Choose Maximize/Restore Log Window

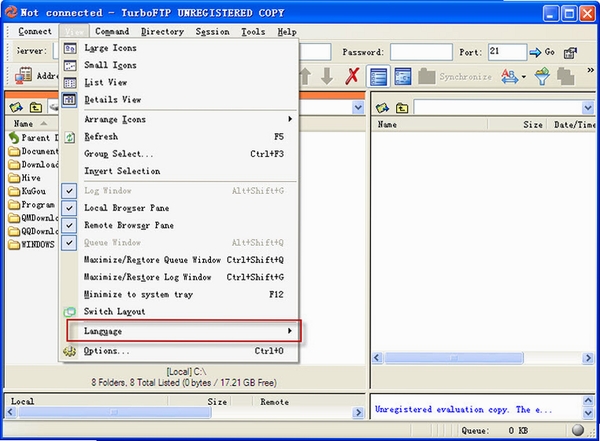(179, 277)
